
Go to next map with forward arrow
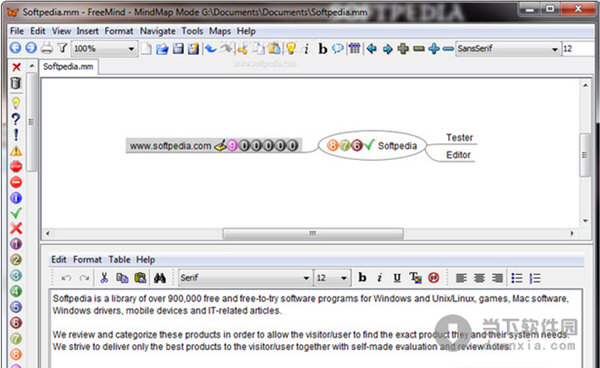click(x=31, y=48)
